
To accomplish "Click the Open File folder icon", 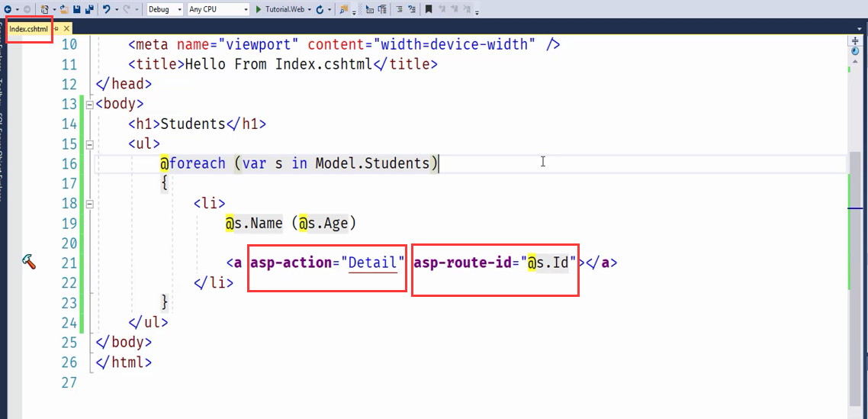I will (65, 9).
